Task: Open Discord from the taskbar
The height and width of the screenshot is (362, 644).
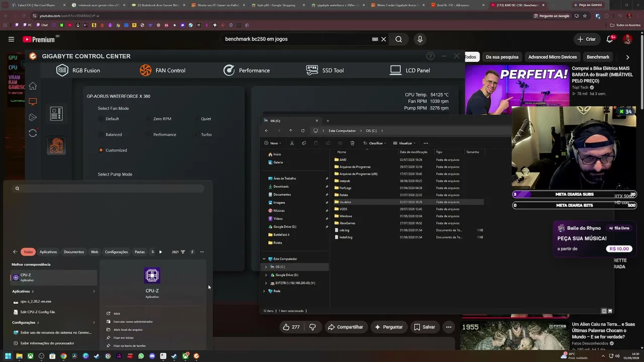Action: pos(152,356)
